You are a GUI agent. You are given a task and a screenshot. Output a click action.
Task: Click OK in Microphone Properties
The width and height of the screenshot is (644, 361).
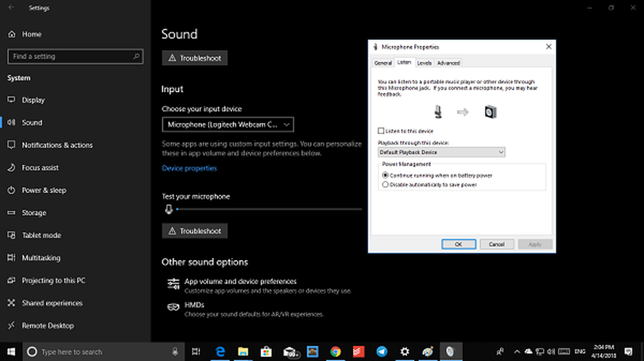[x=459, y=244]
